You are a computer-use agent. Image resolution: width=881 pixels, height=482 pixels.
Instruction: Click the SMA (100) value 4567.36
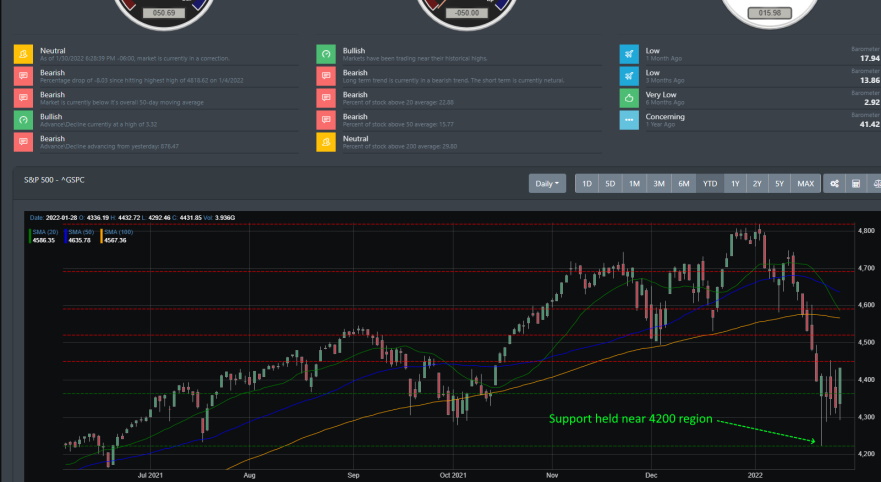click(115, 240)
